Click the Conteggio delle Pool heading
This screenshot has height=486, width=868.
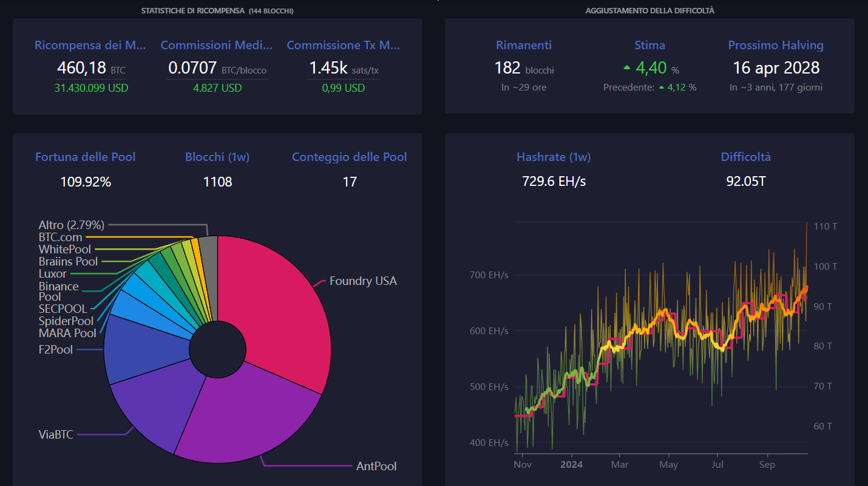350,157
